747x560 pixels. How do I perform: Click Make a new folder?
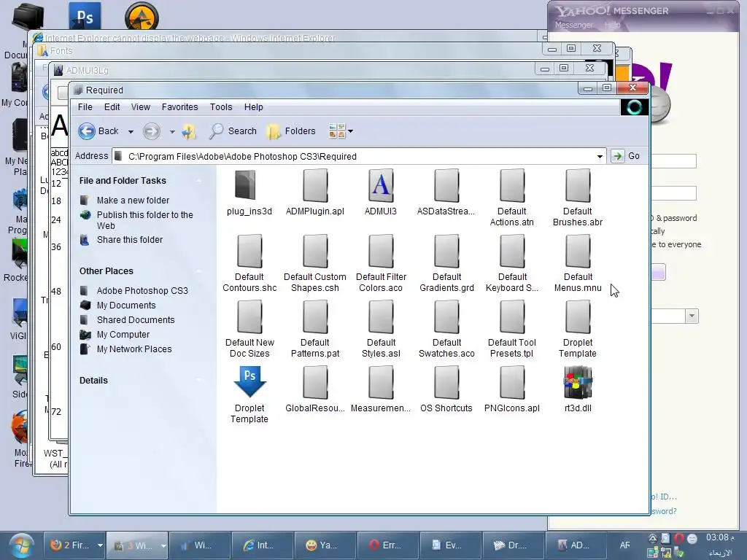pyautogui.click(x=133, y=201)
